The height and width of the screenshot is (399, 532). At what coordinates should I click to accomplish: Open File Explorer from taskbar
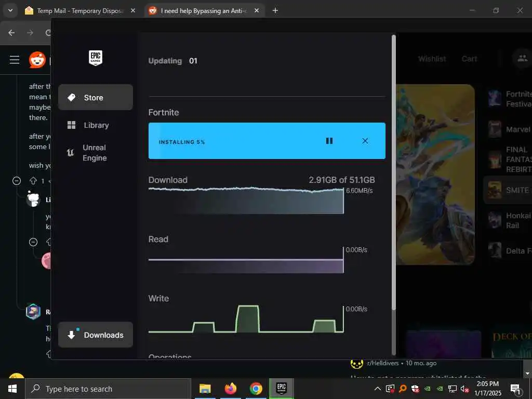[x=205, y=389]
